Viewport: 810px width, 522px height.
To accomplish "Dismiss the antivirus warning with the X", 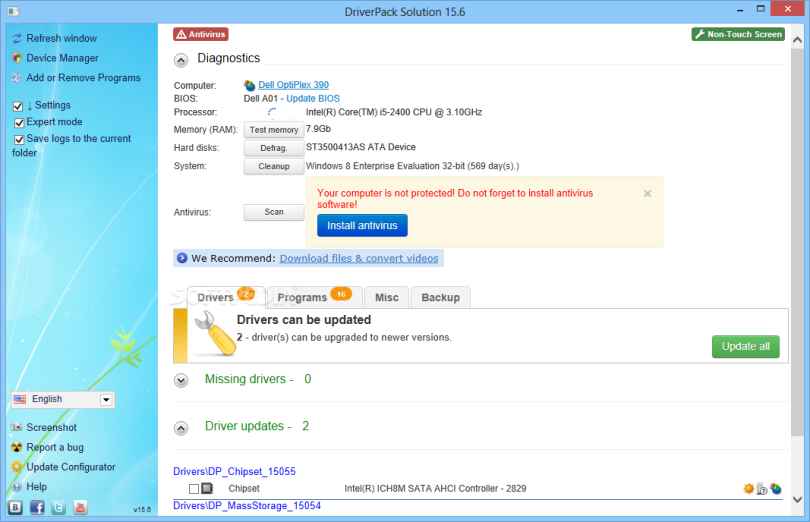I will tap(647, 194).
